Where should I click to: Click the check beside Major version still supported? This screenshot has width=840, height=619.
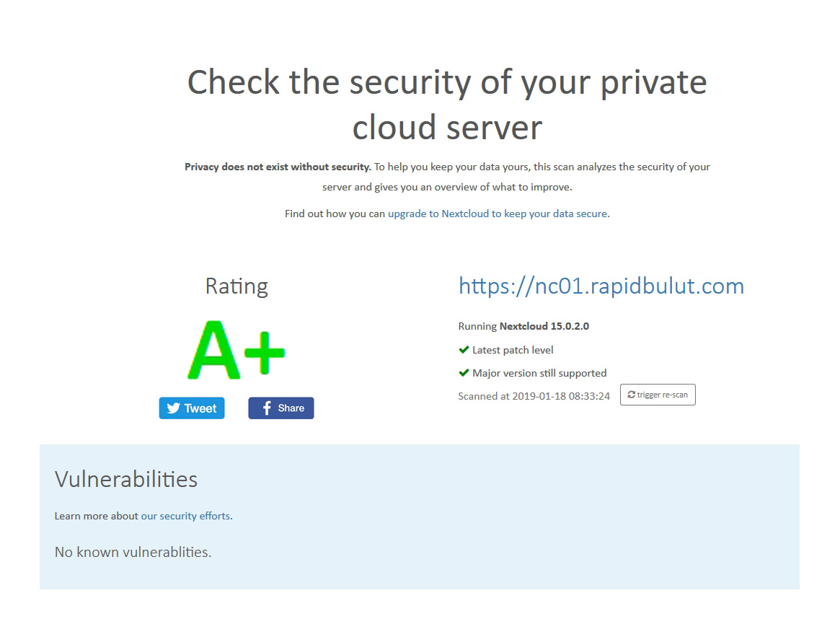point(464,373)
